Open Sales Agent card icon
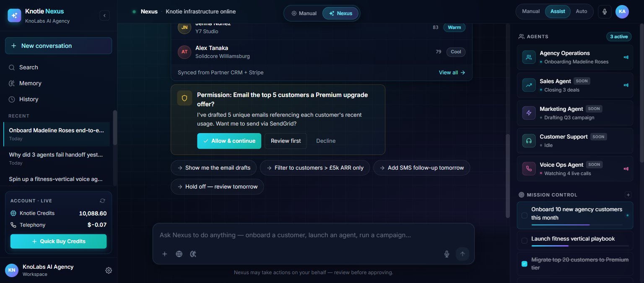The width and height of the screenshot is (644, 283). [x=529, y=85]
